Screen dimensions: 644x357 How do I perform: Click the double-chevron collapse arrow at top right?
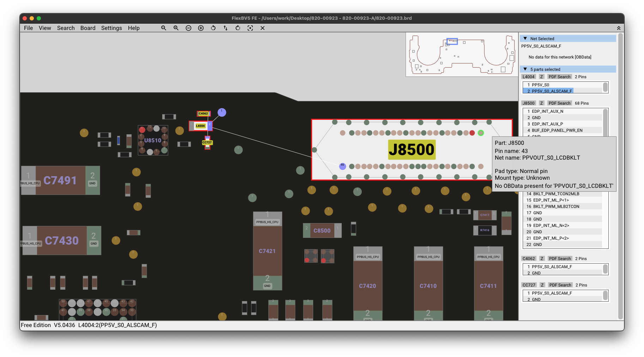coord(619,28)
